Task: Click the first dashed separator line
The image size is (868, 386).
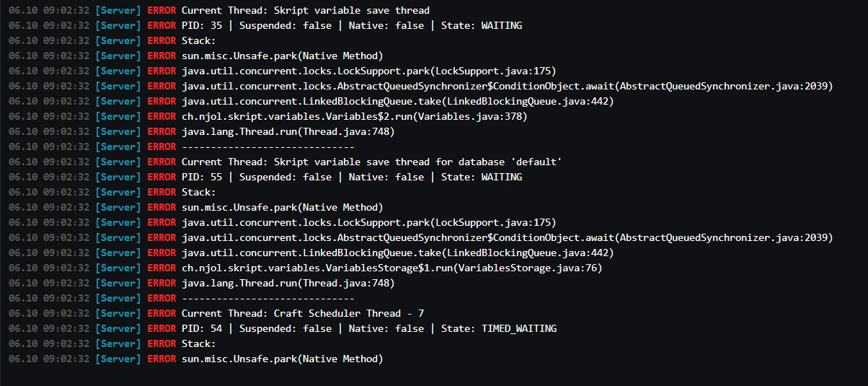Action: (182, 146)
